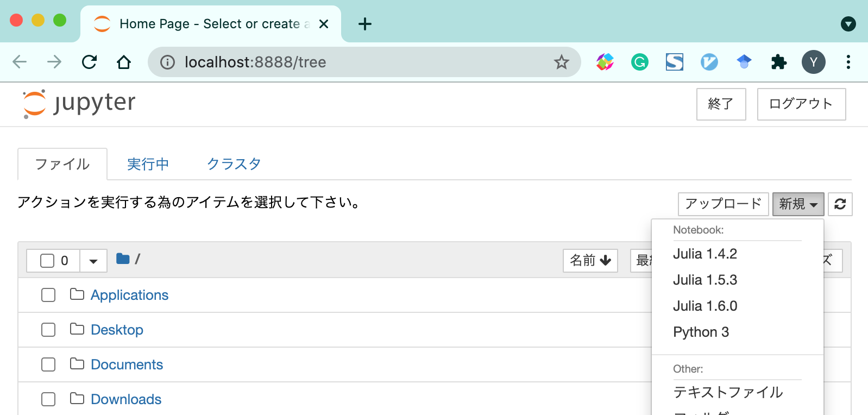Switch to the クラスタ tab

point(234,164)
